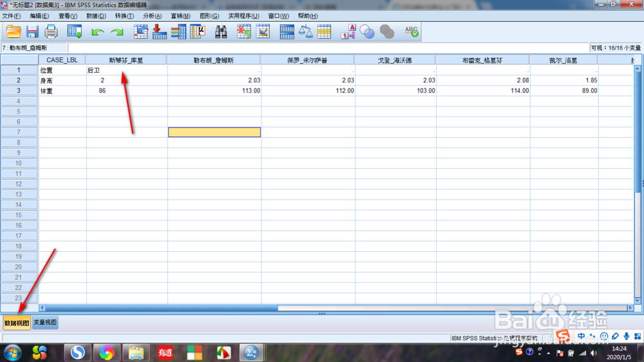Image resolution: width=644 pixels, height=362 pixels.
Task: Select row header 3
Action: click(x=19, y=90)
